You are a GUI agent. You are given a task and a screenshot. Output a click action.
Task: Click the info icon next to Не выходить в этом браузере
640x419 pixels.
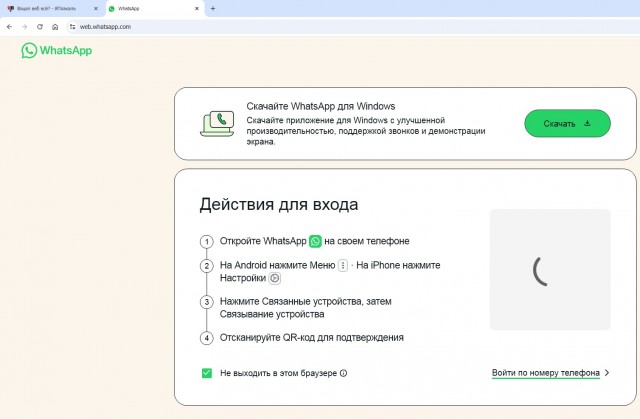[344, 373]
